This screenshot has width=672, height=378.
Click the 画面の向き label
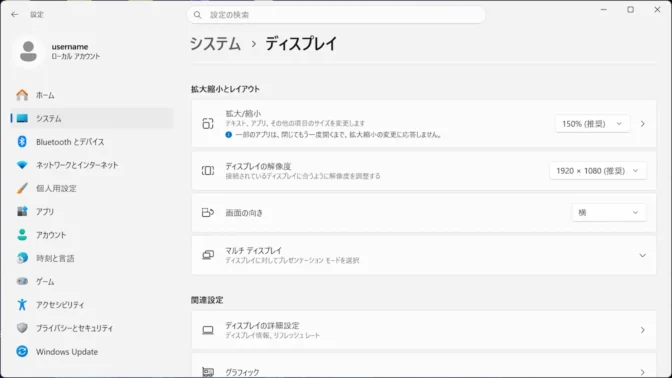click(x=244, y=213)
